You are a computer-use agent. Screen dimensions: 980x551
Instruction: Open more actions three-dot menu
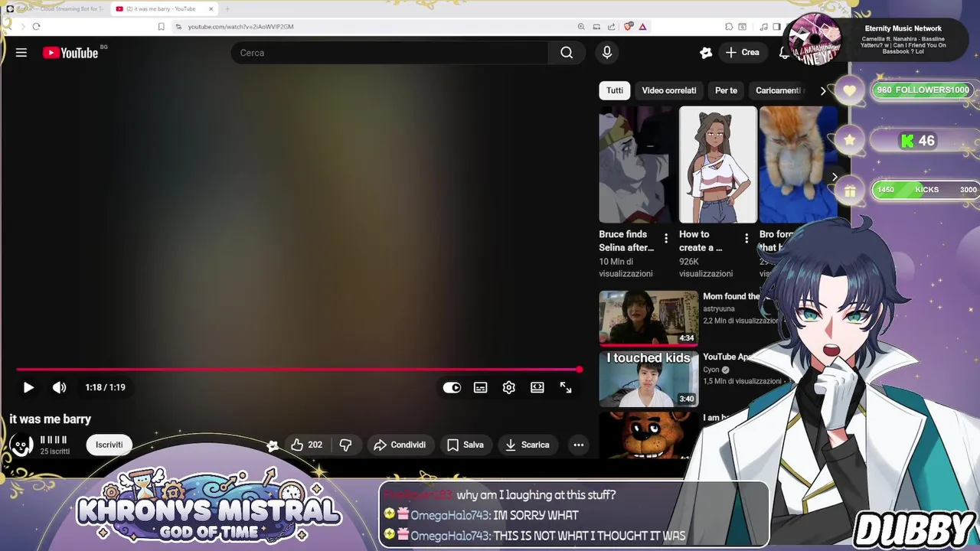(579, 445)
